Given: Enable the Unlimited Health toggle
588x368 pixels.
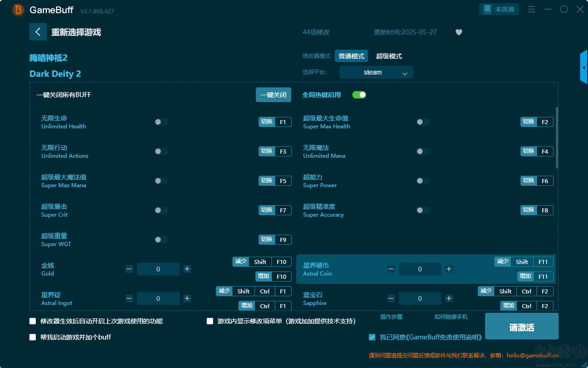Looking at the screenshot, I should (161, 122).
